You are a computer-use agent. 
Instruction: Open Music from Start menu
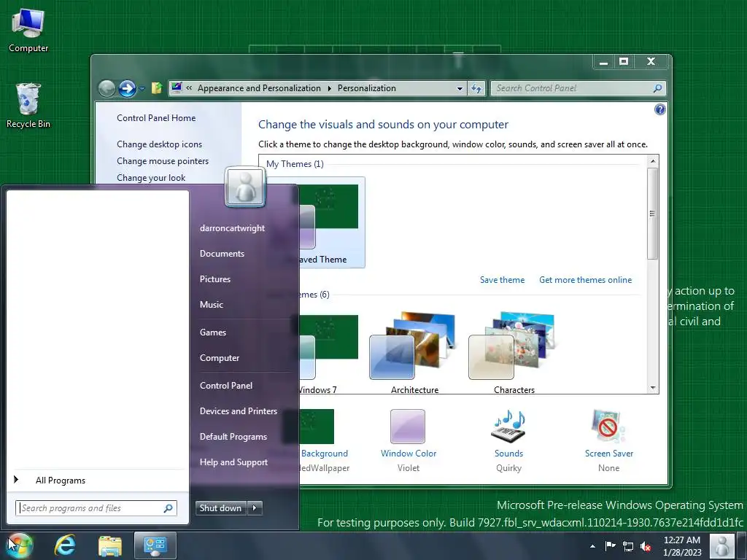[212, 305]
